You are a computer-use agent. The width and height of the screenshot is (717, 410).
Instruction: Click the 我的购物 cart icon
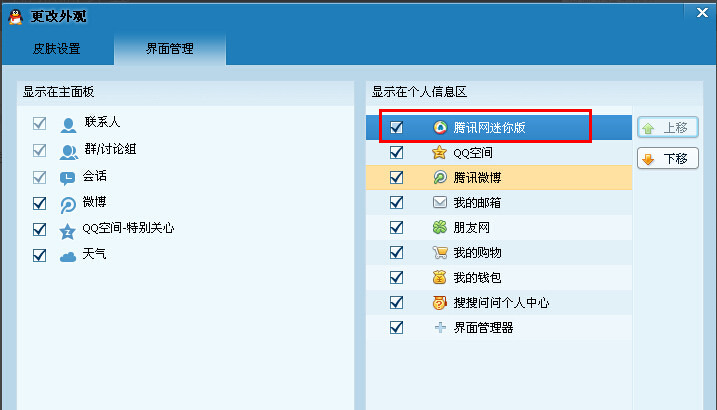point(439,253)
